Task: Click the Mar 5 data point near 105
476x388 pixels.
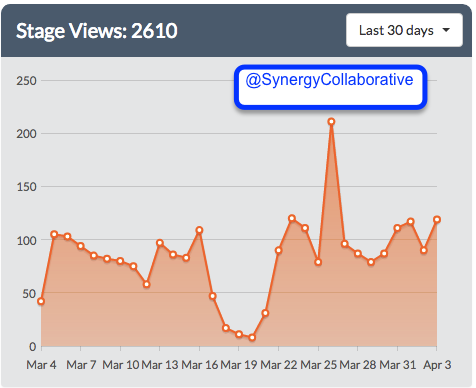Action: (x=54, y=234)
